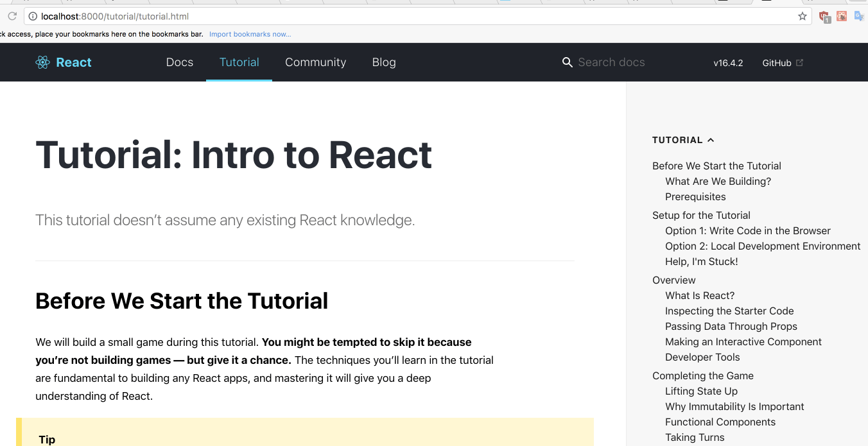The width and height of the screenshot is (868, 446).
Task: Open the Community nav tab
Action: pyautogui.click(x=316, y=62)
